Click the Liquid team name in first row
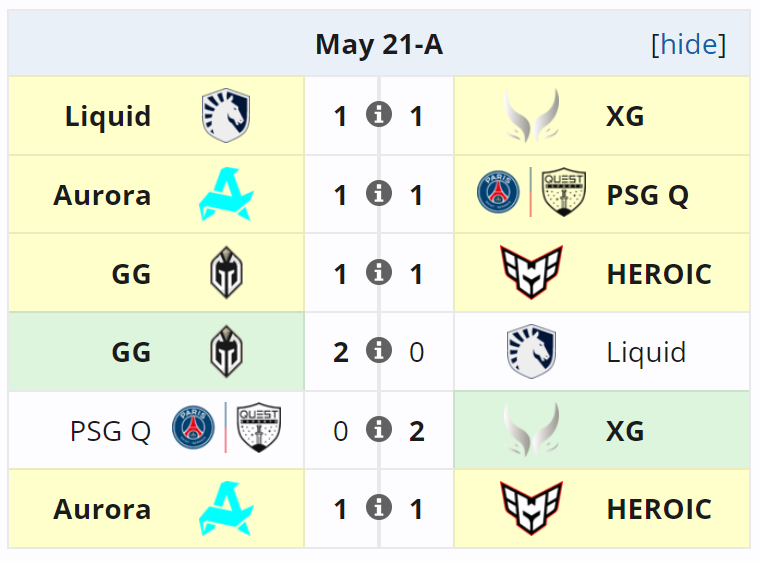 (x=108, y=116)
